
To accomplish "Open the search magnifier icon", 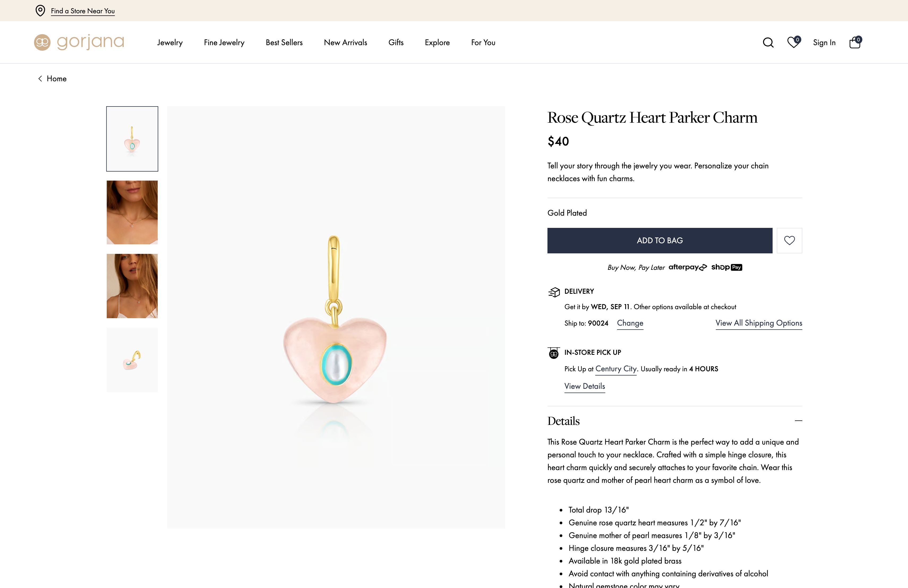I will click(768, 42).
